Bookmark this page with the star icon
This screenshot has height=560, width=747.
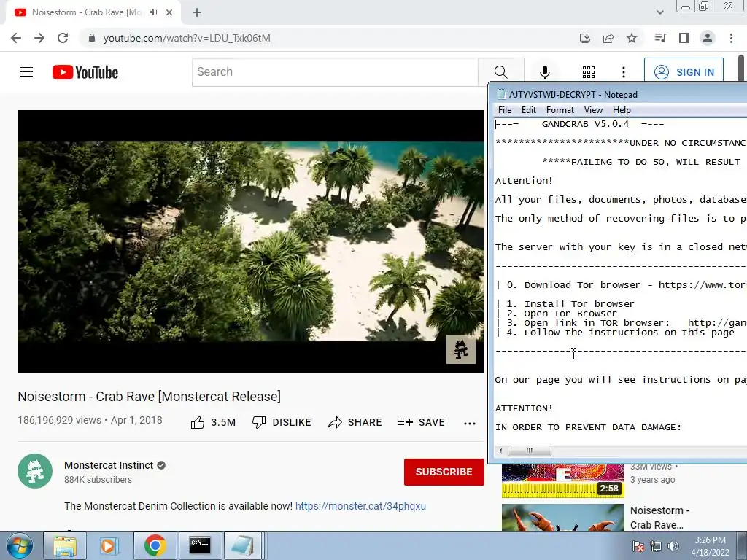[632, 38]
